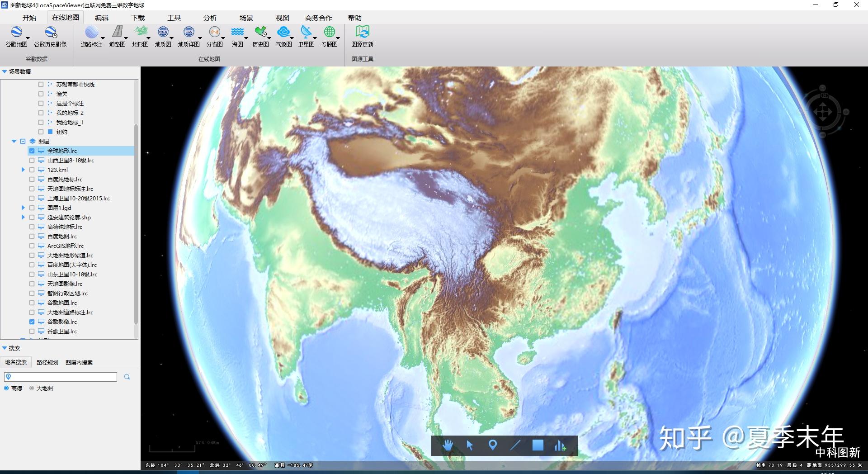Open the 下载 download ribbon tab

(x=138, y=18)
